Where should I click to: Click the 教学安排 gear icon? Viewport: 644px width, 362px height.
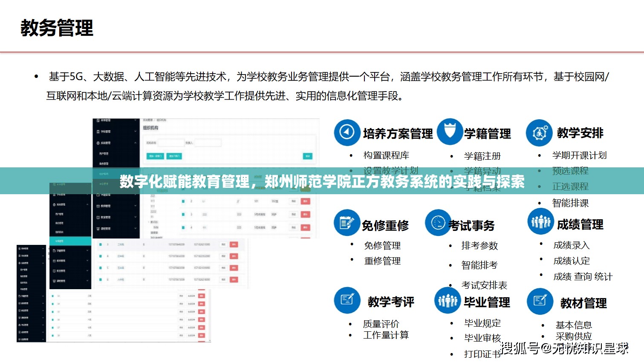(539, 133)
